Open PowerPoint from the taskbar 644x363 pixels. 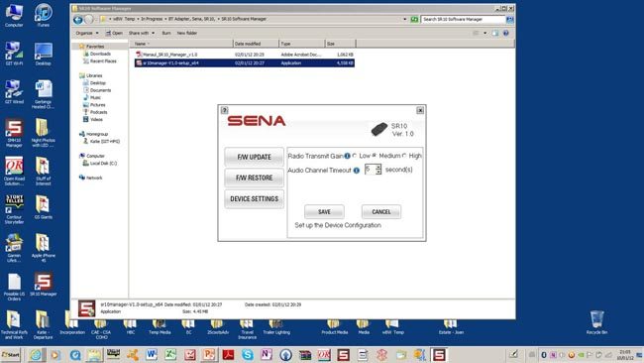(209, 354)
